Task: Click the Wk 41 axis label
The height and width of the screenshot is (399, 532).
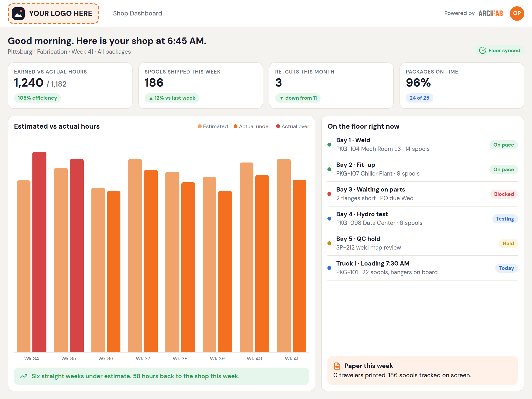Action: 291,359
